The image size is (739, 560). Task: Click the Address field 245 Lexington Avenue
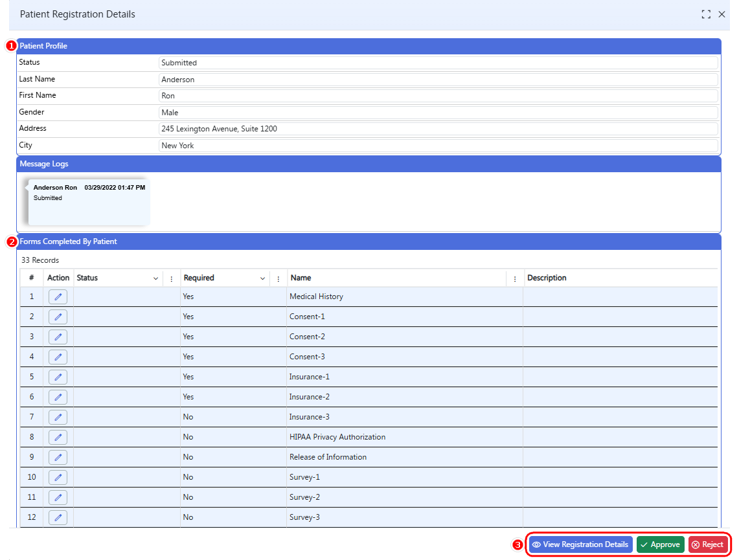[x=438, y=129]
